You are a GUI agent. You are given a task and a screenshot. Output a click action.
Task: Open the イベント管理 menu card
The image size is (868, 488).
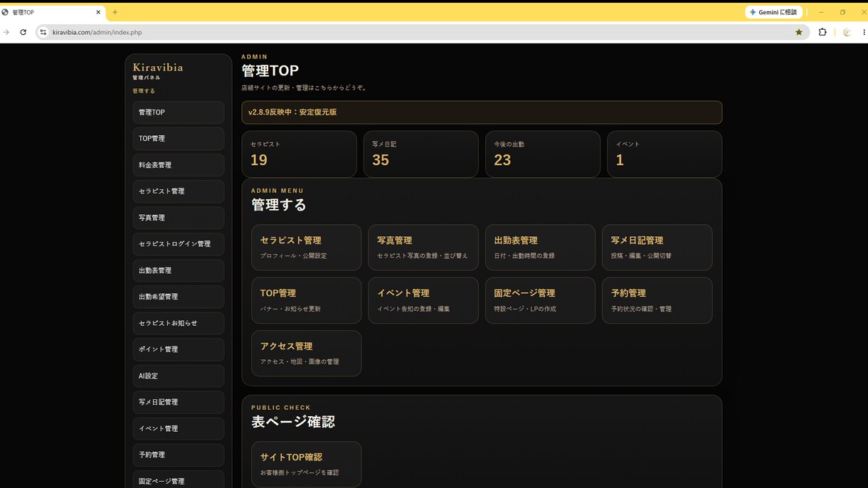(x=423, y=300)
